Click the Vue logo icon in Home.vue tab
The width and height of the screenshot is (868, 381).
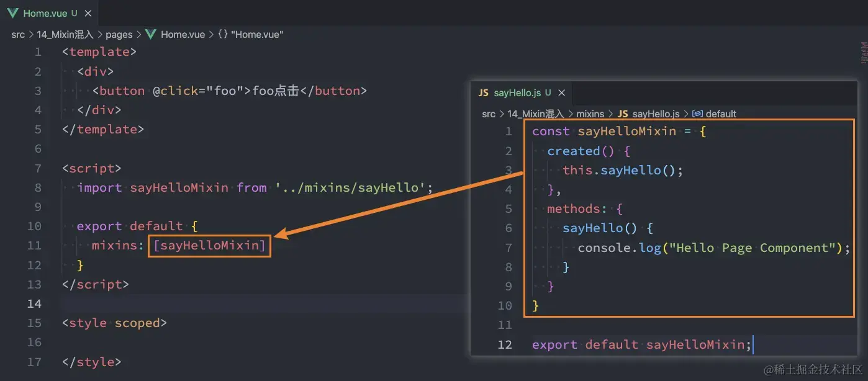(x=12, y=13)
